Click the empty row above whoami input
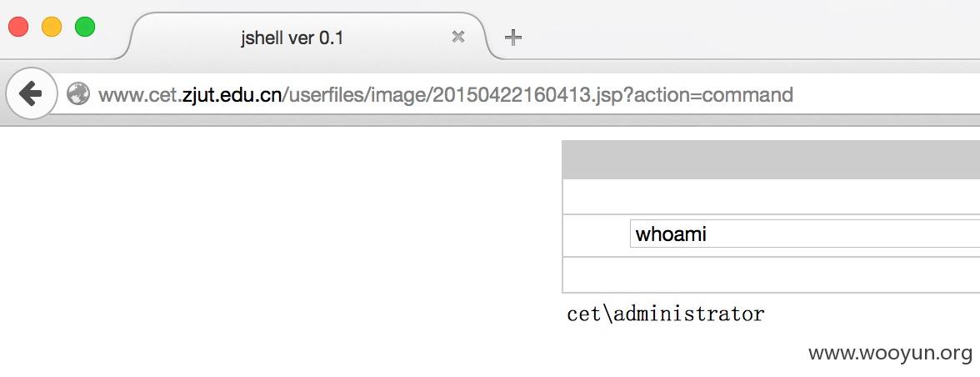980x377 pixels. pyautogui.click(x=771, y=196)
